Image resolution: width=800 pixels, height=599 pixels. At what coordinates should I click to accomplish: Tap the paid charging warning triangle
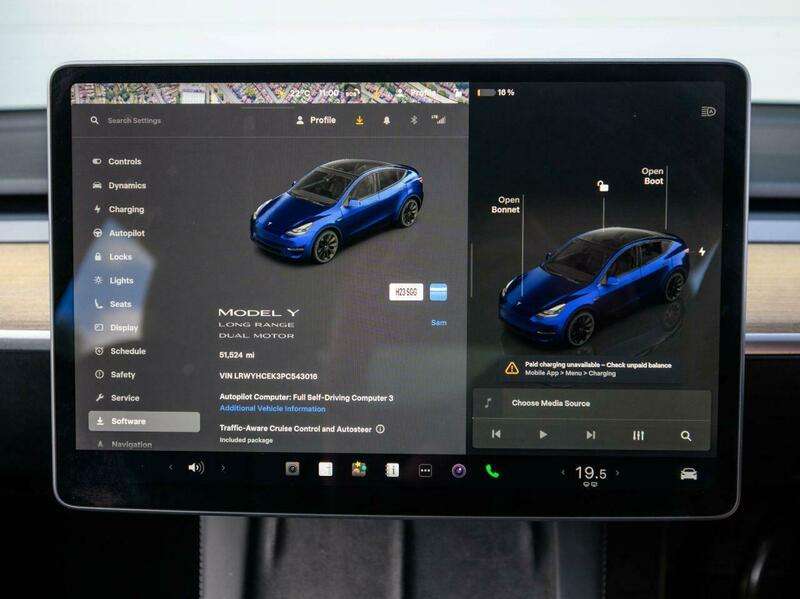tap(512, 368)
